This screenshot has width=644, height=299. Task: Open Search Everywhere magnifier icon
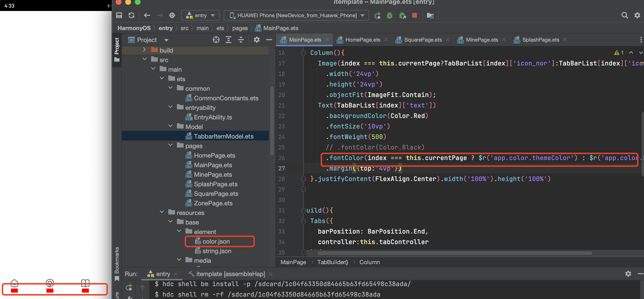(x=624, y=16)
